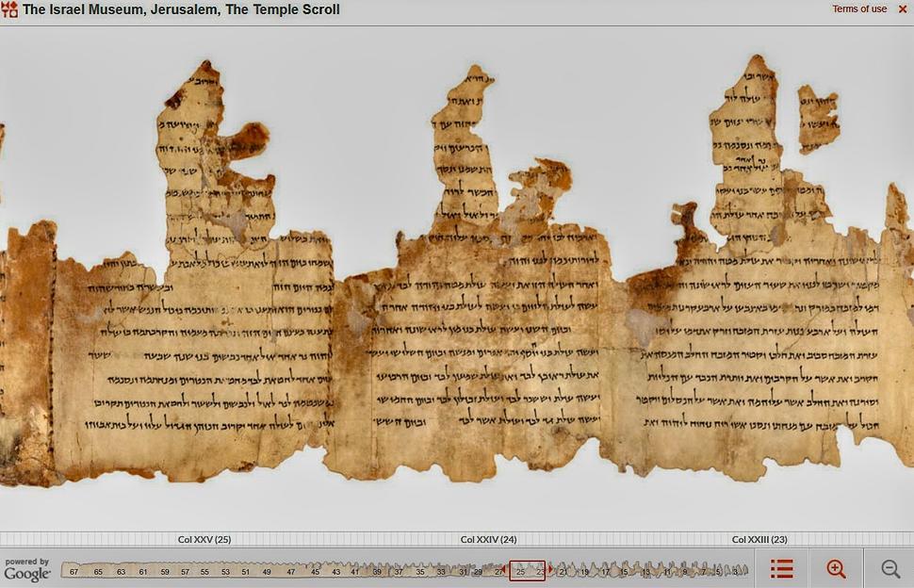The image size is (914, 588).
Task: Select the Col XXIV (24) label
Action: coord(488,540)
